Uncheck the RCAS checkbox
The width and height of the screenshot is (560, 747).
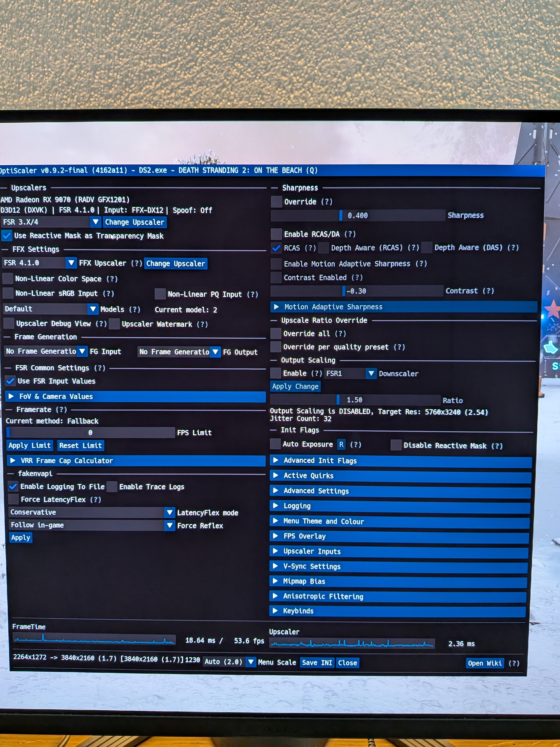coord(276,248)
